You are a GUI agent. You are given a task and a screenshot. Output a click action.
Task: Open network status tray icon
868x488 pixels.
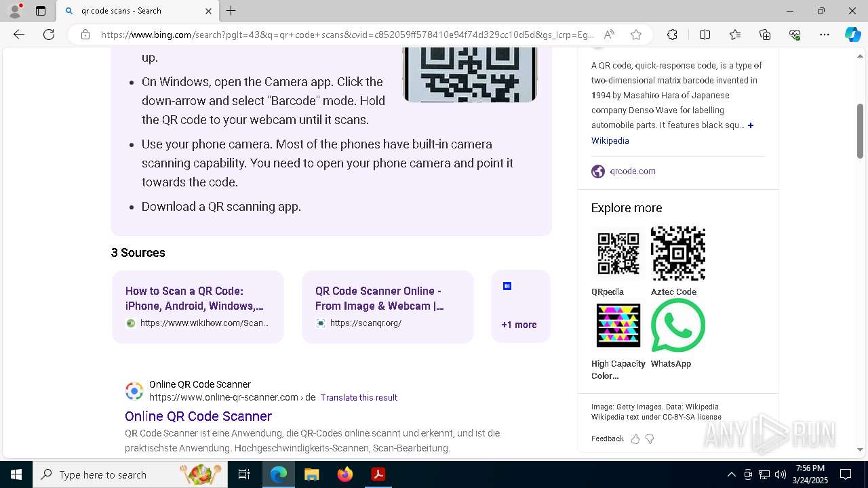click(764, 474)
